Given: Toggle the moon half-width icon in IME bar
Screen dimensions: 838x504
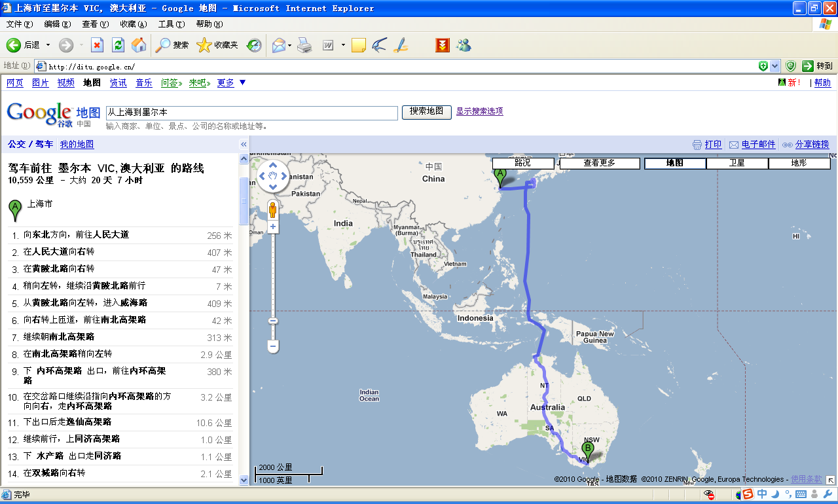Looking at the screenshot, I should [774, 494].
